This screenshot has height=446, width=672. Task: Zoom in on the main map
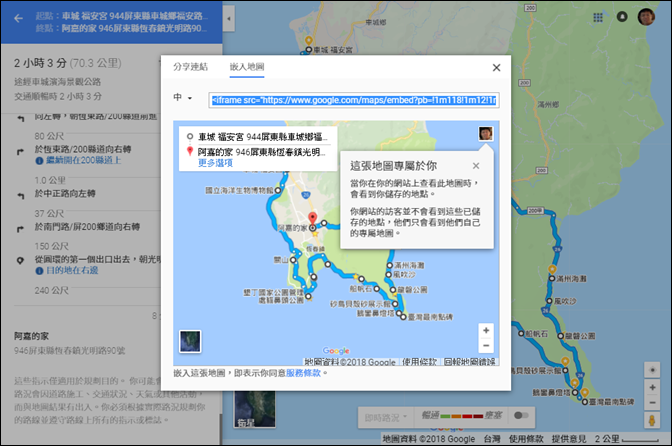(652, 388)
